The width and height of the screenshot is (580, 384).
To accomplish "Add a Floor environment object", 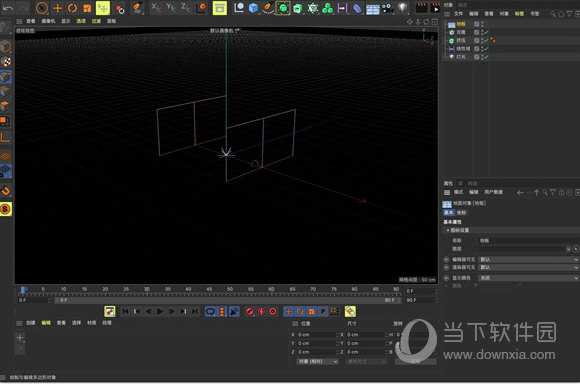I will [372, 9].
